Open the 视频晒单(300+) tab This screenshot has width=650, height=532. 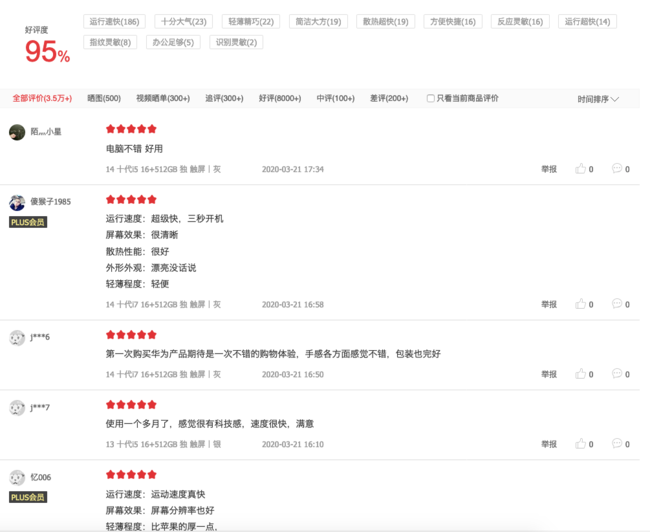click(162, 98)
